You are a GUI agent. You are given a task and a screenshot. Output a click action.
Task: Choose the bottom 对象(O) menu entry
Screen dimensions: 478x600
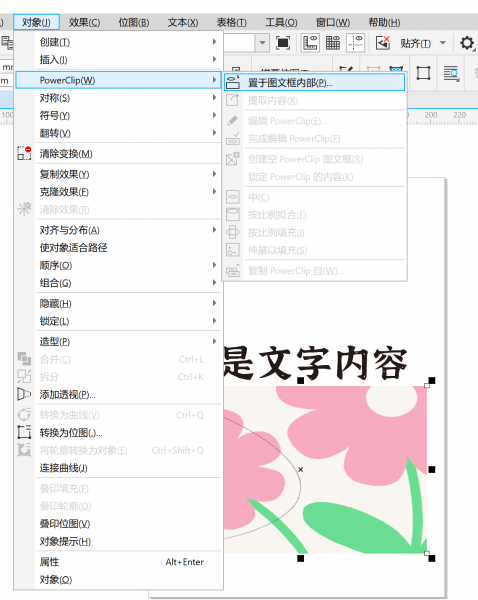(x=118, y=580)
